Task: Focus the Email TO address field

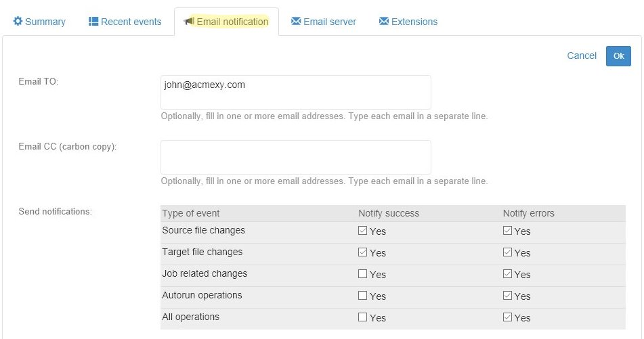Action: [x=295, y=92]
